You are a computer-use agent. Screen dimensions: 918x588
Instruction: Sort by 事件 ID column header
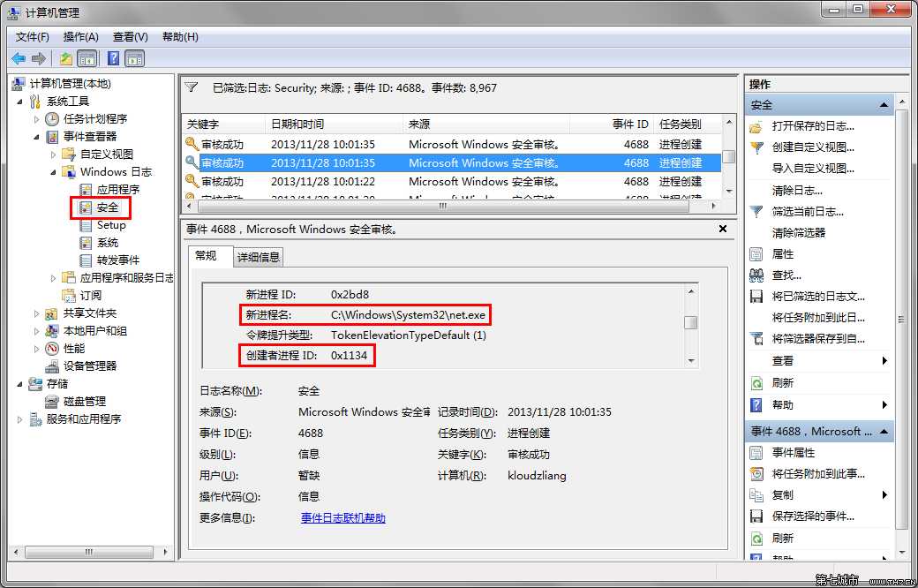click(612, 124)
